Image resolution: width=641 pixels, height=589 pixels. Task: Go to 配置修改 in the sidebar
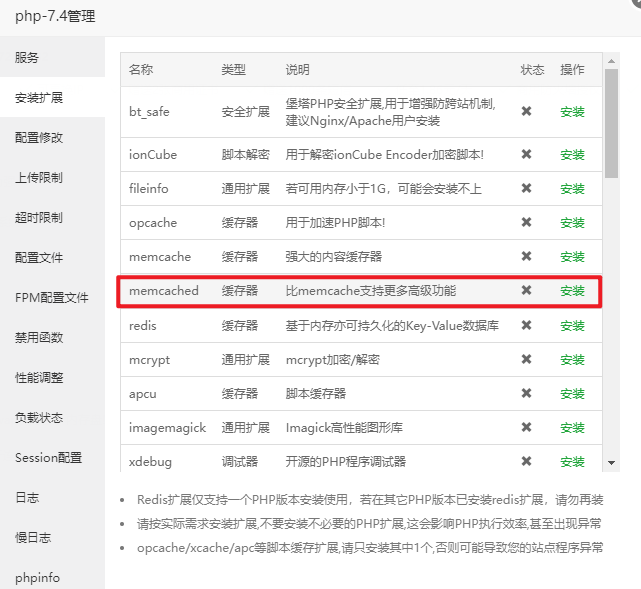click(52, 137)
